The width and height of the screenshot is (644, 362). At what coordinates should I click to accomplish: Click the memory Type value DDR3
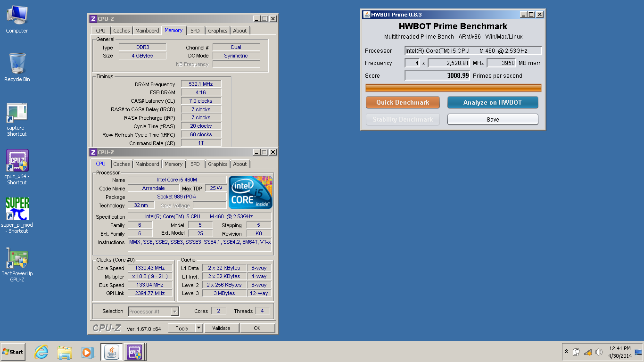[x=142, y=47]
